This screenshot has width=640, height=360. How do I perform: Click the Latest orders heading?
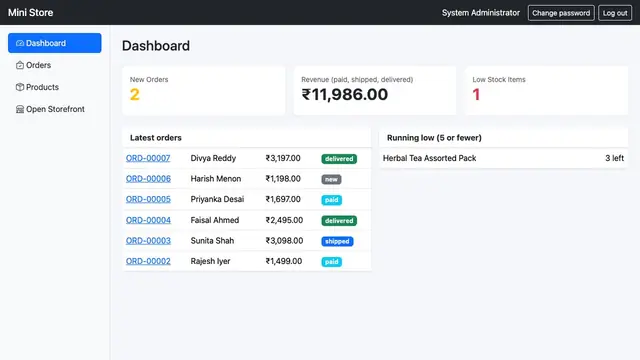(x=156, y=138)
